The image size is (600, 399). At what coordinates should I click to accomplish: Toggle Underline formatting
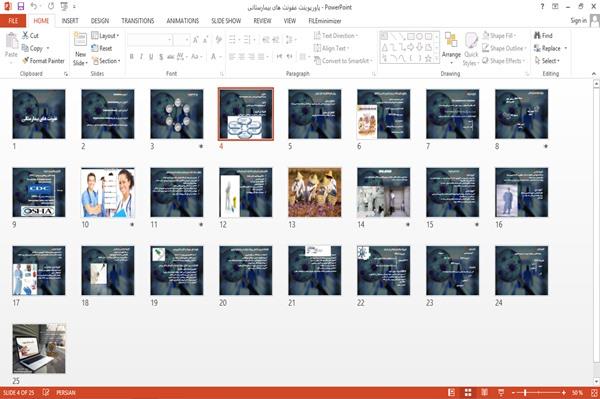coord(151,57)
